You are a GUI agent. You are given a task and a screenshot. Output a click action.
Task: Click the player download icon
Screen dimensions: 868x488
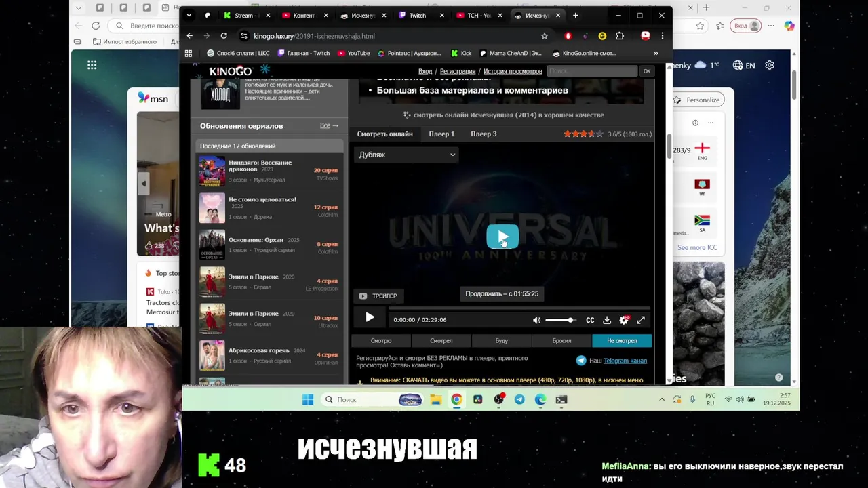tap(607, 320)
